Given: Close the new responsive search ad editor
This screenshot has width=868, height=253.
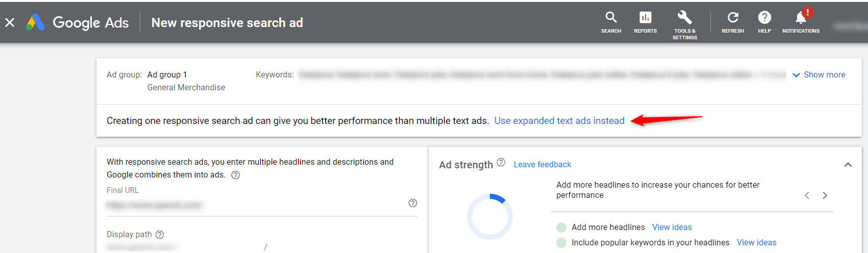Looking at the screenshot, I should pos(10,22).
